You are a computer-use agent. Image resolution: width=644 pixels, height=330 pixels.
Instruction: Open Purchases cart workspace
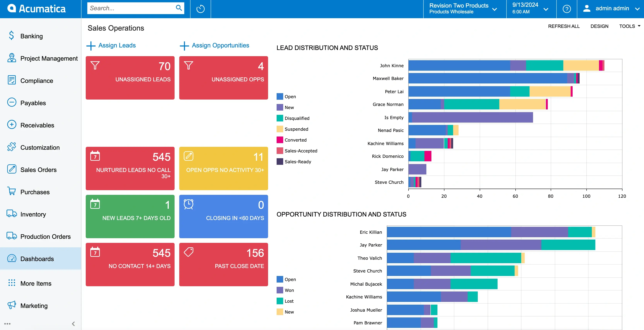click(35, 192)
